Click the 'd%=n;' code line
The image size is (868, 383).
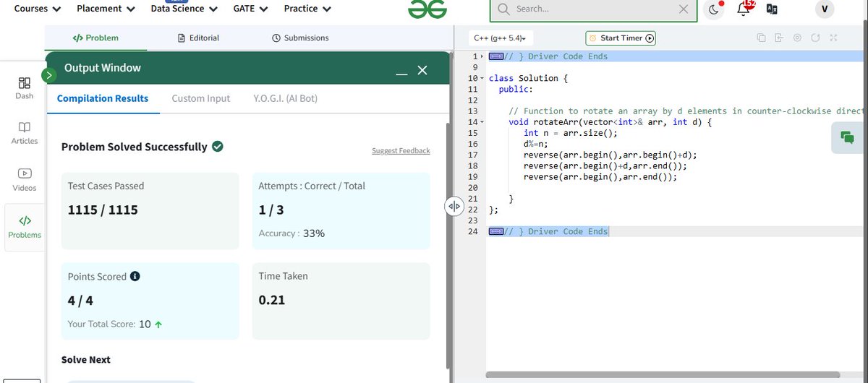pos(536,144)
